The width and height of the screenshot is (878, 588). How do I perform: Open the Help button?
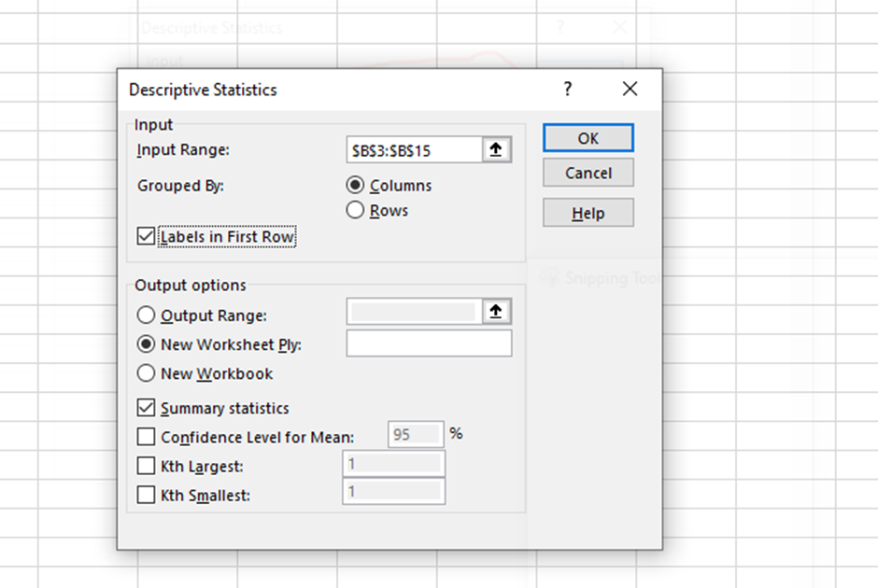pos(588,213)
